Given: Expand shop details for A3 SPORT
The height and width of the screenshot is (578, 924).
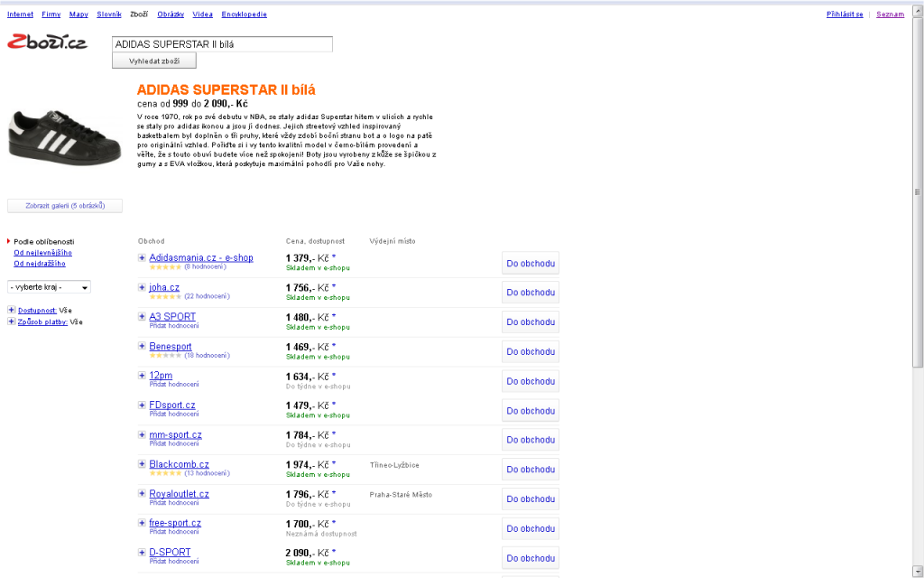Looking at the screenshot, I should pyautogui.click(x=142, y=317).
